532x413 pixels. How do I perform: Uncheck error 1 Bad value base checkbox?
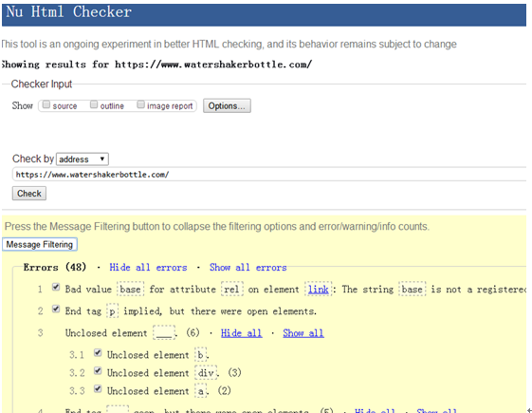[56, 287]
